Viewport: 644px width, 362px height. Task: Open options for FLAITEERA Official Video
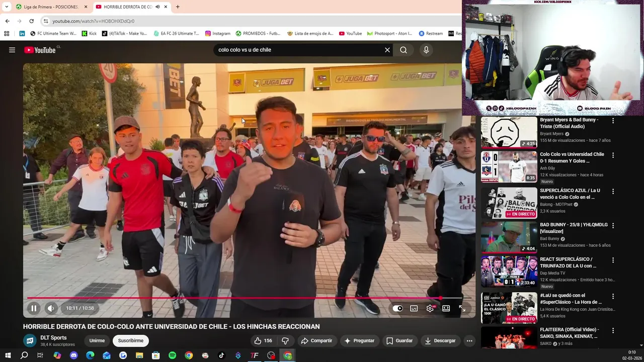click(613, 331)
